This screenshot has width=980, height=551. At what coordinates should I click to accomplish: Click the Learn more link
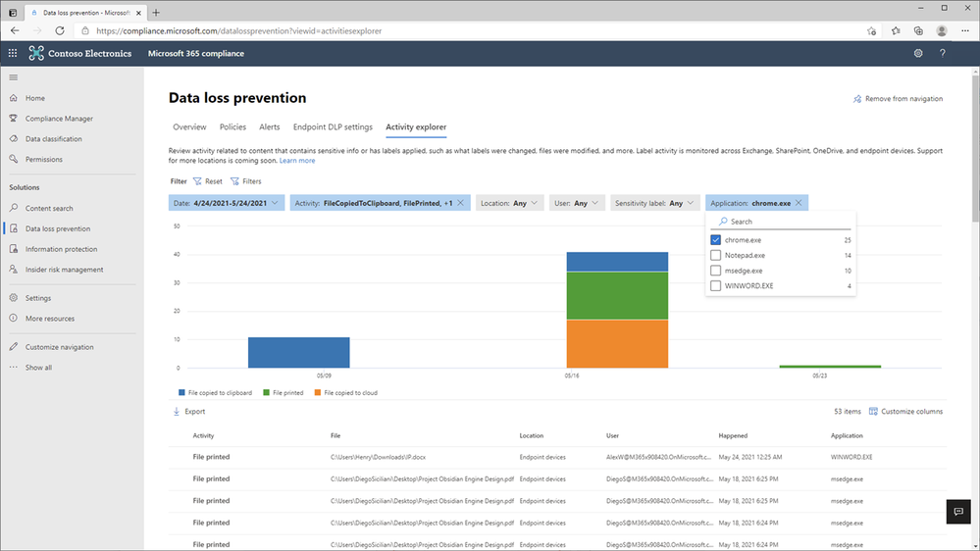pyautogui.click(x=297, y=161)
